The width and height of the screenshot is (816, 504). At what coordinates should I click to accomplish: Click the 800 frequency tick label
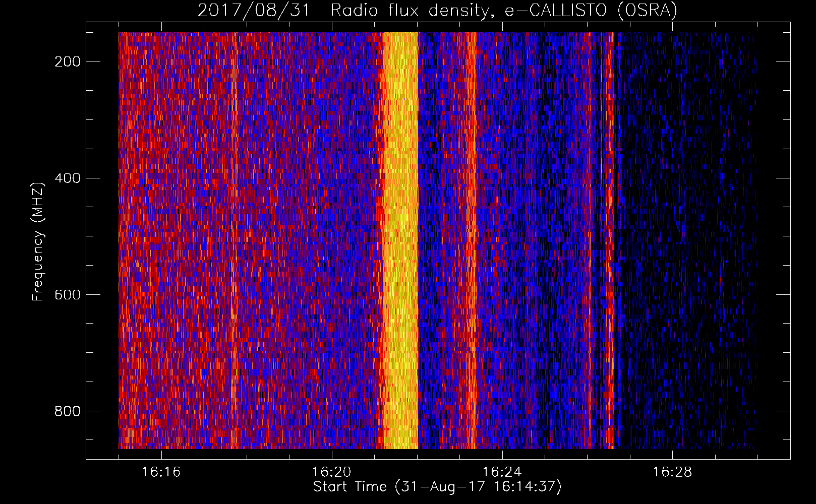pyautogui.click(x=68, y=411)
